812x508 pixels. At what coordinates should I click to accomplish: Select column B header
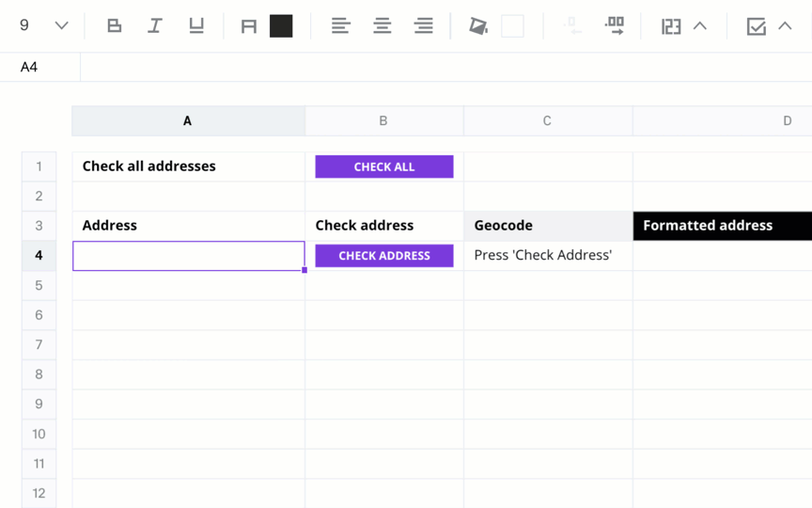383,120
